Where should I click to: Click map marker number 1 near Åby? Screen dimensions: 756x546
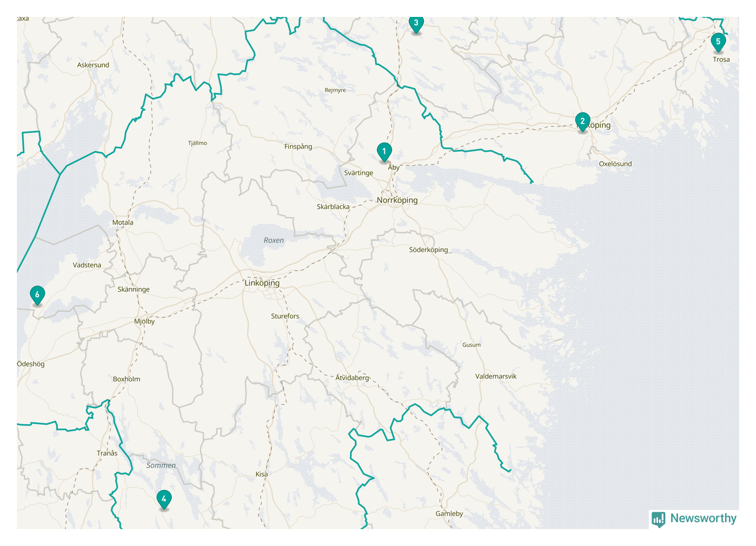[384, 151]
